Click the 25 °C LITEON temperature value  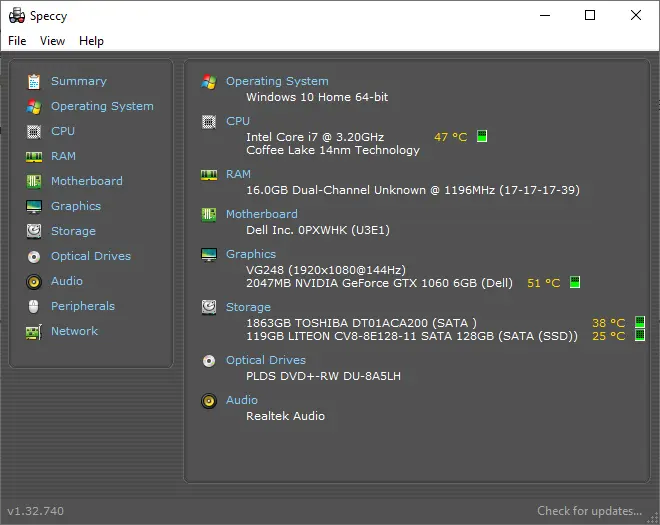click(609, 336)
